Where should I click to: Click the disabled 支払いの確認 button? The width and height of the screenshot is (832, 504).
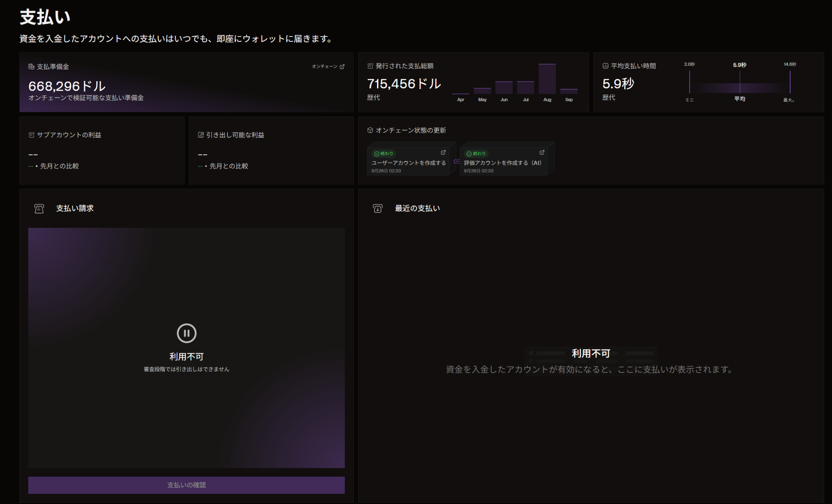pos(186,485)
